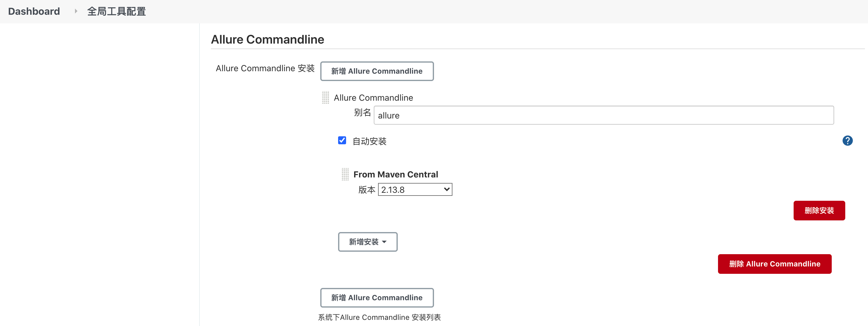Open 全局工具配置 breadcrumb

point(116,11)
